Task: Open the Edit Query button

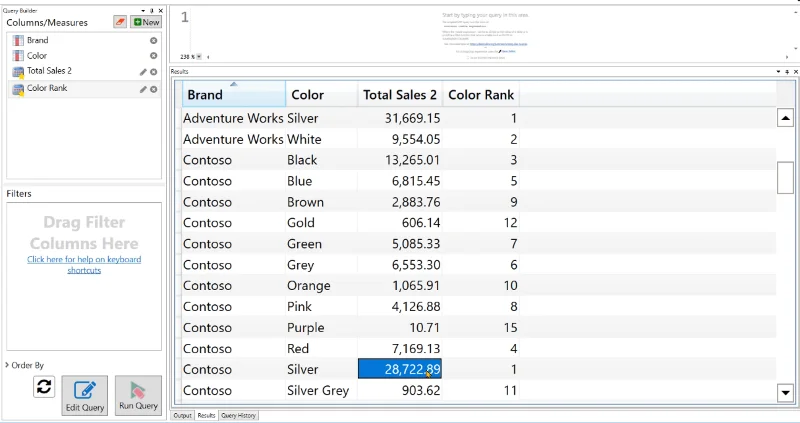Action: pos(85,395)
